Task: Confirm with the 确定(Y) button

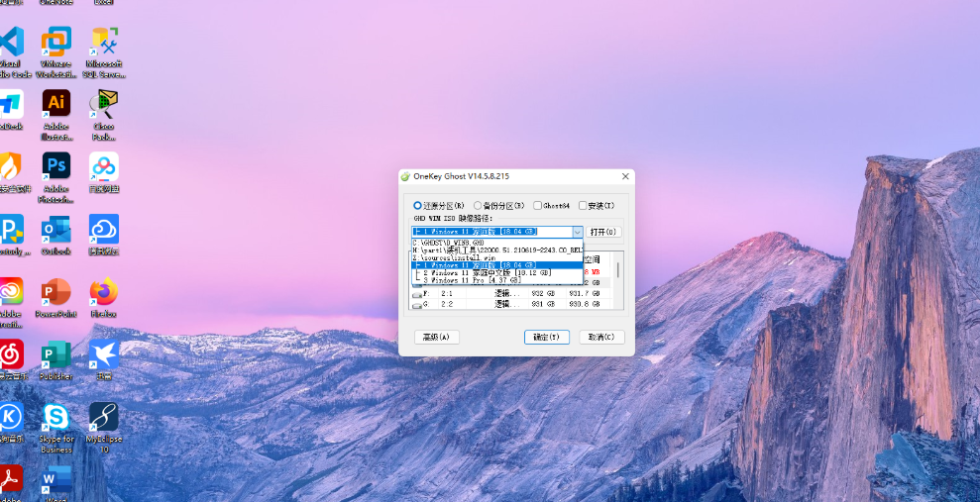Action: [547, 338]
